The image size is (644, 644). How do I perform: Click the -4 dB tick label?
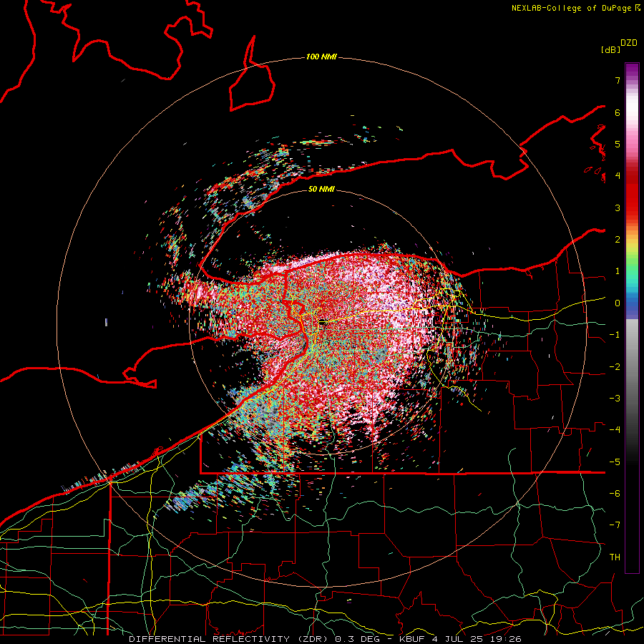click(x=615, y=430)
